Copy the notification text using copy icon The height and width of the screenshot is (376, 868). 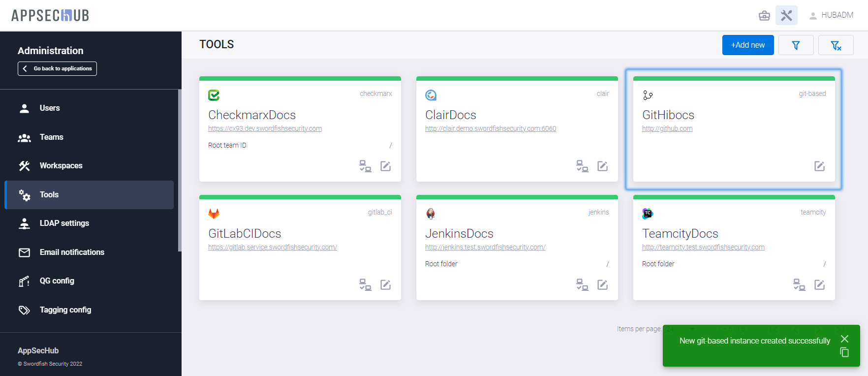coord(844,352)
